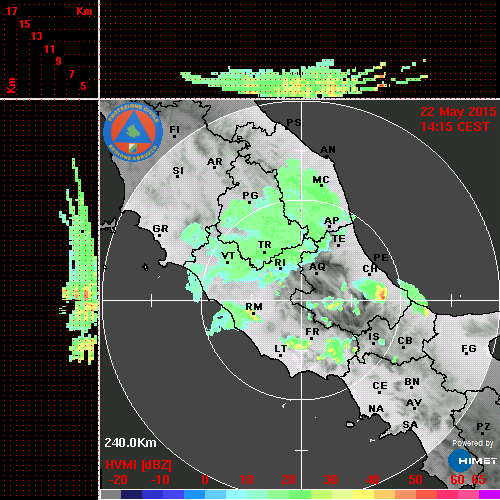Select the green 20 dBZ color swatch
The image size is (500, 500).
(289, 494)
